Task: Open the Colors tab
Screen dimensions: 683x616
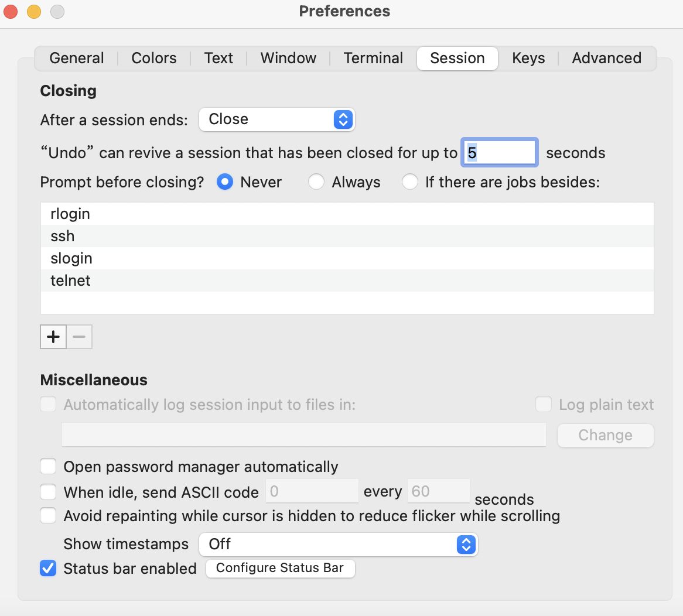Action: [x=154, y=59]
